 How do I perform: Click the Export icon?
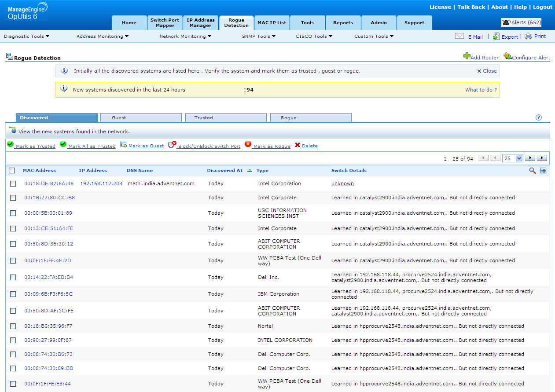coord(496,37)
